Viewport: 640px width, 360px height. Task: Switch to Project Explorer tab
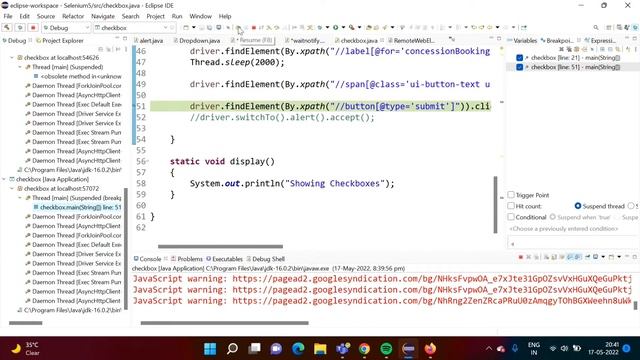click(x=60, y=40)
